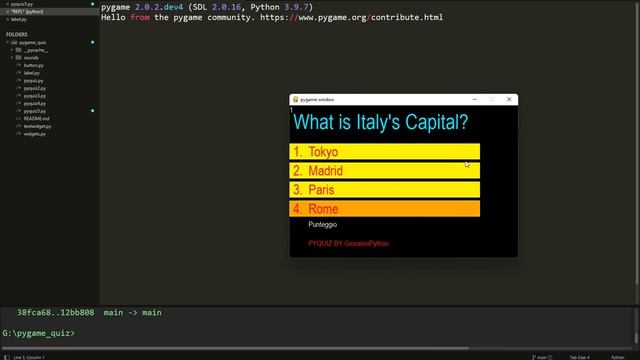This screenshot has height=360, width=640.
Task: Open the Tab Size dropdown in status bar
Action: tap(580, 357)
